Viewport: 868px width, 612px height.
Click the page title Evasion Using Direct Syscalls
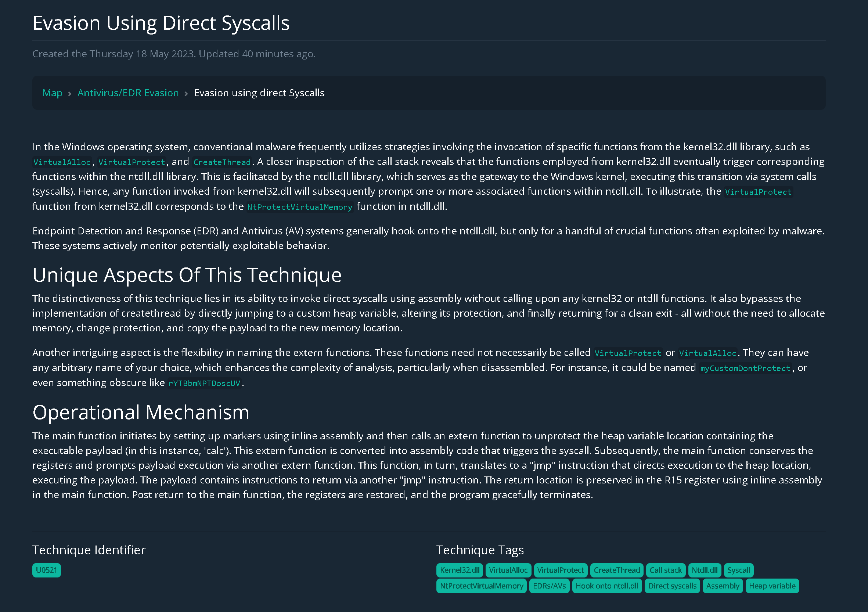[161, 23]
